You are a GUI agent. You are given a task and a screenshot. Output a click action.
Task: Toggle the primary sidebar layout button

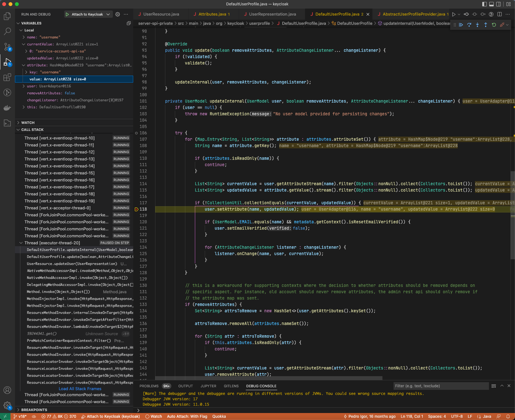(x=484, y=4)
